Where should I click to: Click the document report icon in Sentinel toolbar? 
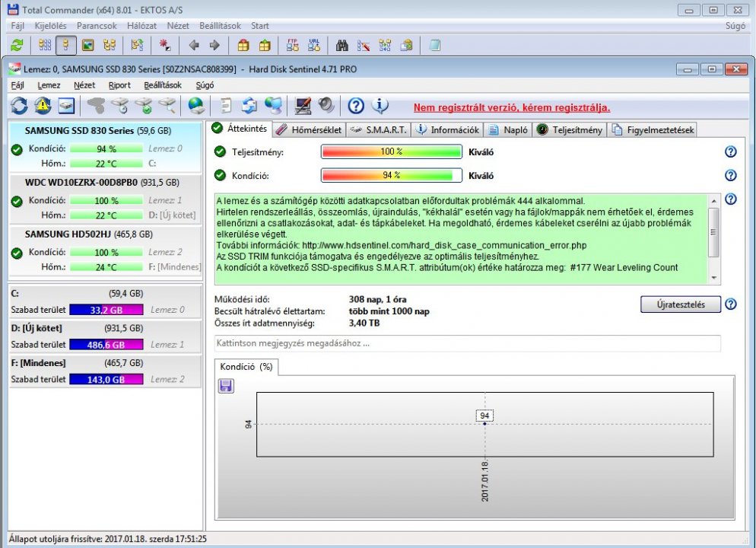click(225, 105)
